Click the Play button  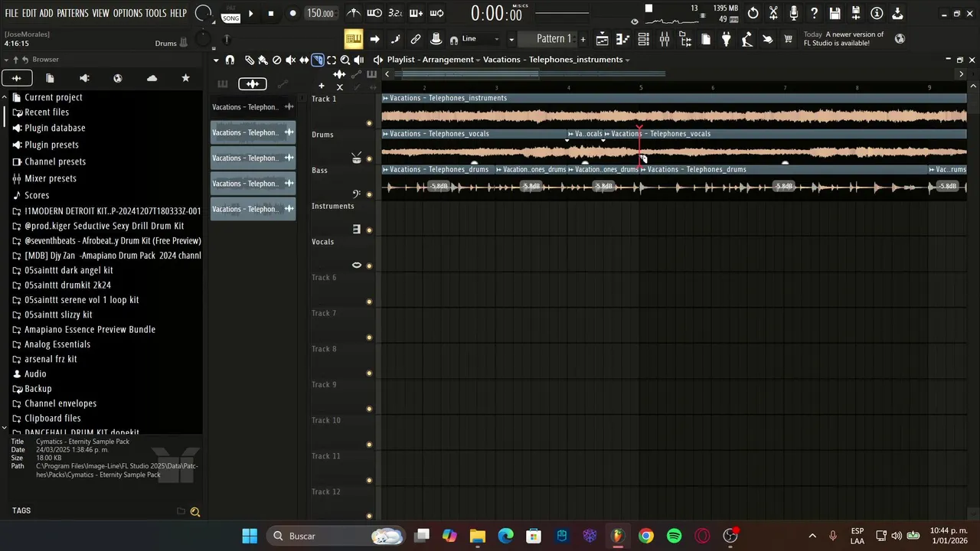(x=250, y=13)
